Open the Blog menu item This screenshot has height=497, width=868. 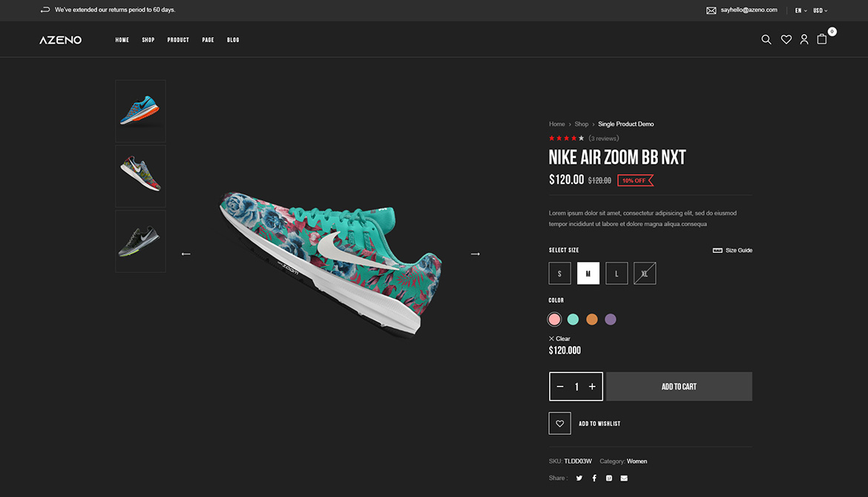pyautogui.click(x=233, y=40)
